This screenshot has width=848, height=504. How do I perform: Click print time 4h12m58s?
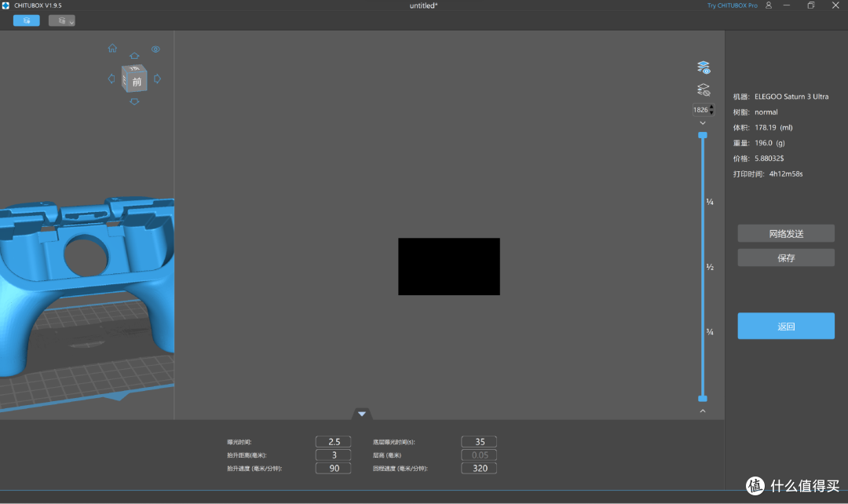pos(786,173)
